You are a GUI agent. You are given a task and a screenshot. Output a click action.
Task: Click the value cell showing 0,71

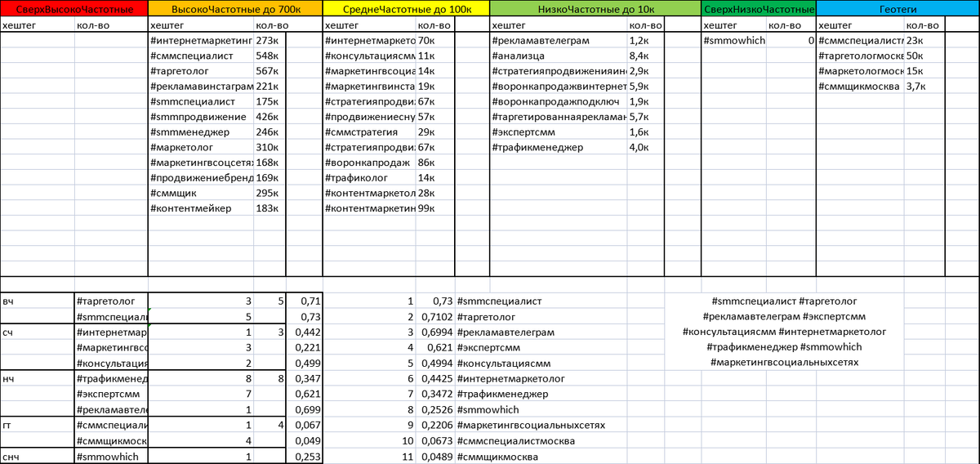(x=305, y=301)
